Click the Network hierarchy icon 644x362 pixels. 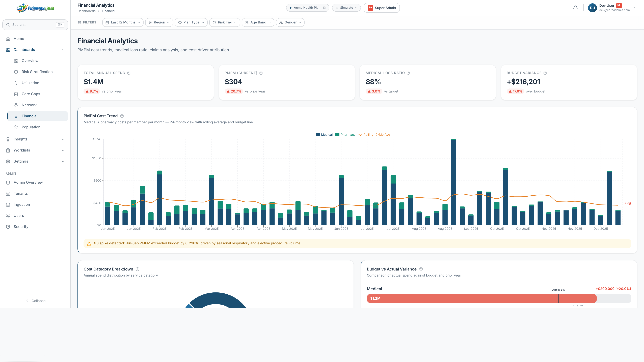(16, 105)
